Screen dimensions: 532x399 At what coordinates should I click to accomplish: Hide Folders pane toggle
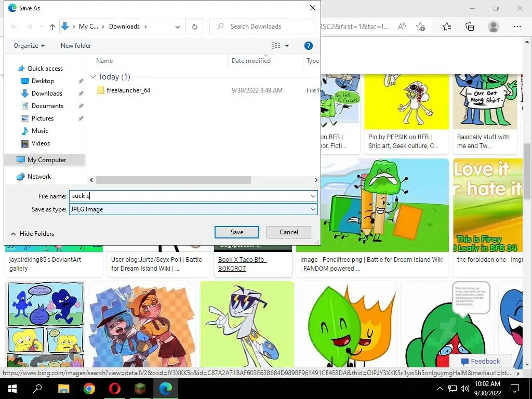[x=33, y=233]
